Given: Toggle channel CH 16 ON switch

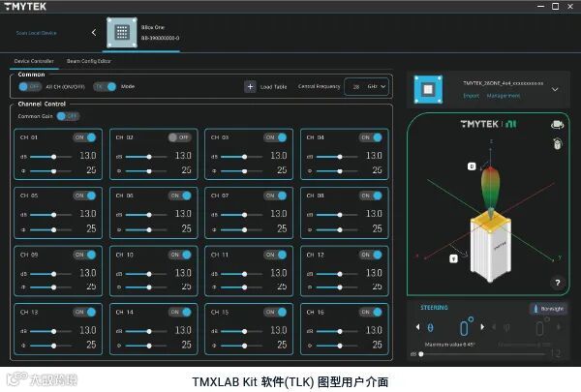Looking at the screenshot, I should pos(371,313).
